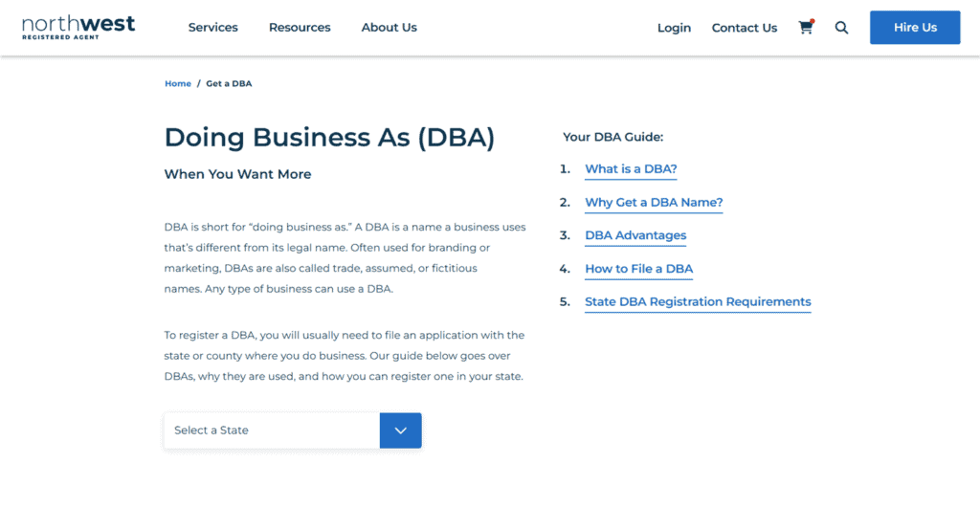Image resolution: width=980 pixels, height=507 pixels.
Task: Click the Northwest Registered Agent logo
Action: 78,28
